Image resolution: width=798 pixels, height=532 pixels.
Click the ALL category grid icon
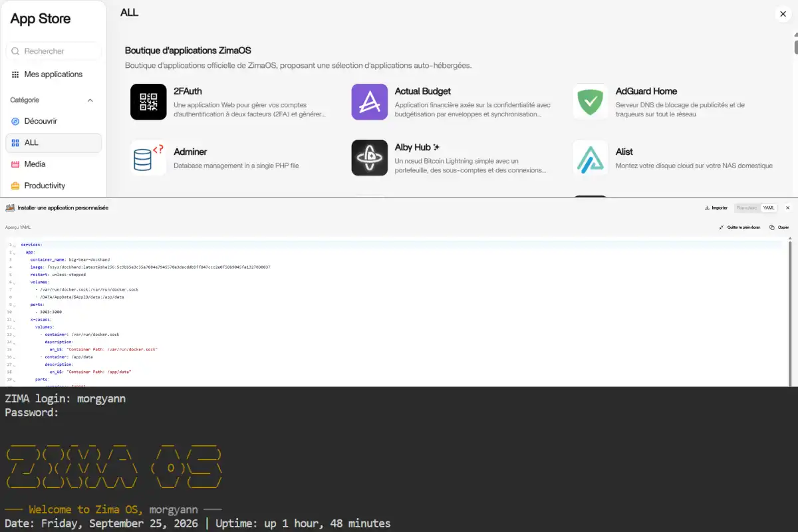click(15, 142)
